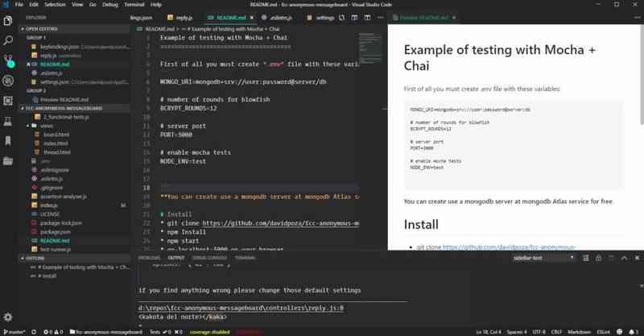The width and height of the screenshot is (644, 336).
Task: Click the preview pane vertical scrollbar
Action: coord(642,74)
